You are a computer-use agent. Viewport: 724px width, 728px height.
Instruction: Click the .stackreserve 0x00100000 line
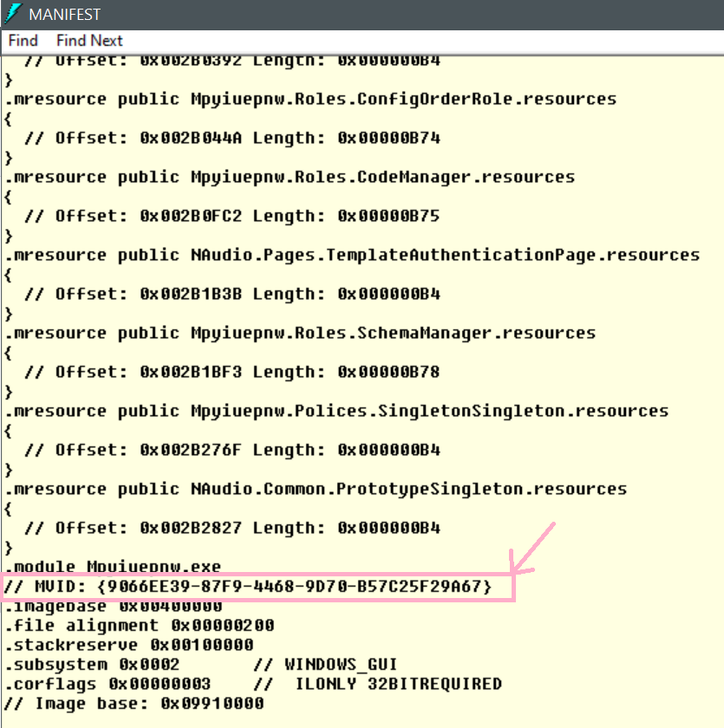[129, 645]
